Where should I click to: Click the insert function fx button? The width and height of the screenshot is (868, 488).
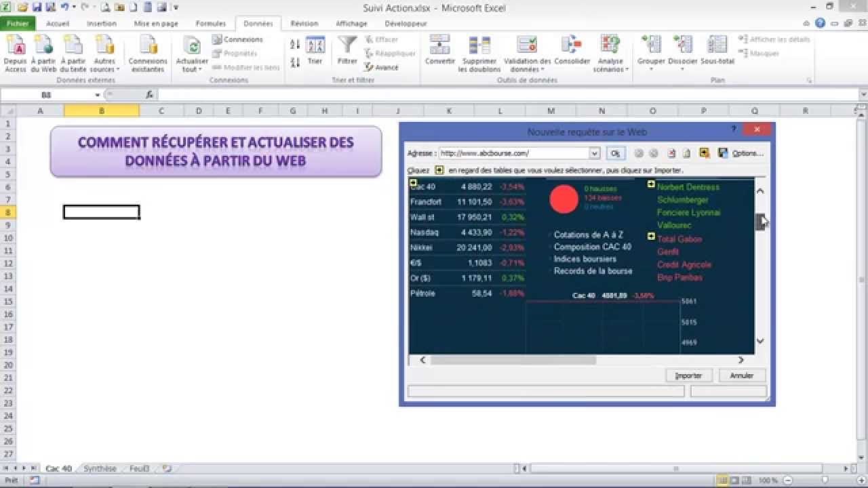point(149,95)
